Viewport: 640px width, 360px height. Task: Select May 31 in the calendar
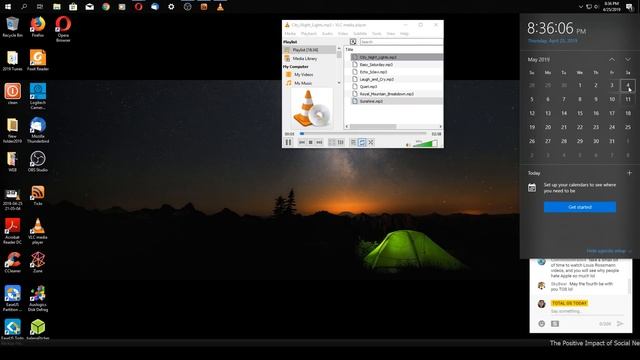612,141
